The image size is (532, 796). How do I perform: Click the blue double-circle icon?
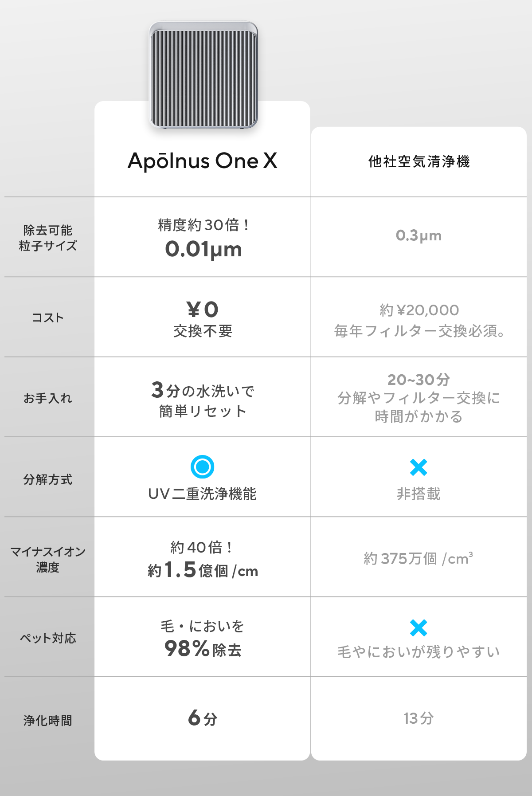tap(202, 467)
